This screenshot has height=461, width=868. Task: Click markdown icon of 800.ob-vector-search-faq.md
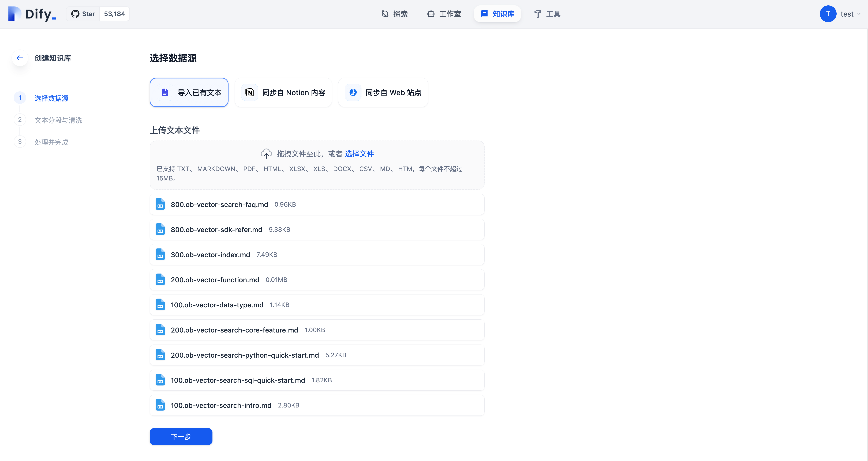coord(160,204)
